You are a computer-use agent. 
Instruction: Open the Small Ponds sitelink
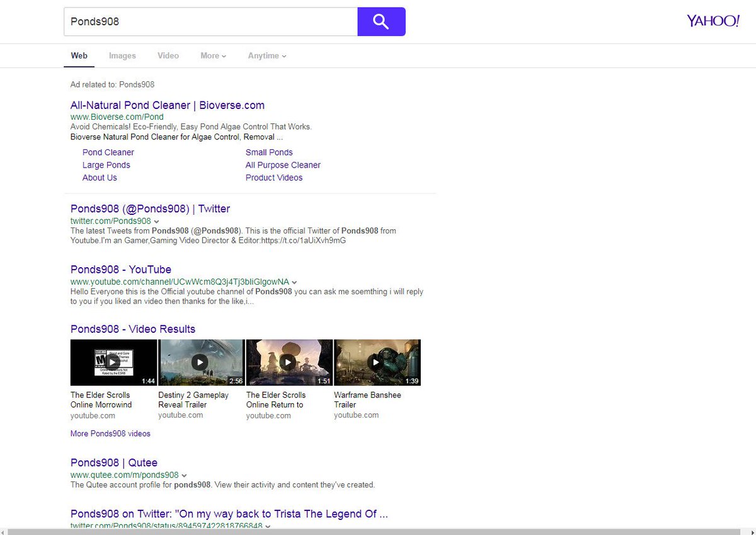[x=269, y=152]
